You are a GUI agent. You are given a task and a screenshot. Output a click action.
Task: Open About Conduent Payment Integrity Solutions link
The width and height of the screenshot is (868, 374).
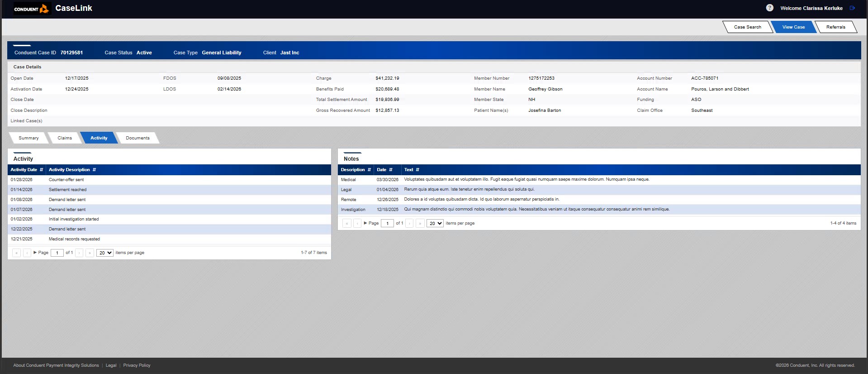(56, 365)
